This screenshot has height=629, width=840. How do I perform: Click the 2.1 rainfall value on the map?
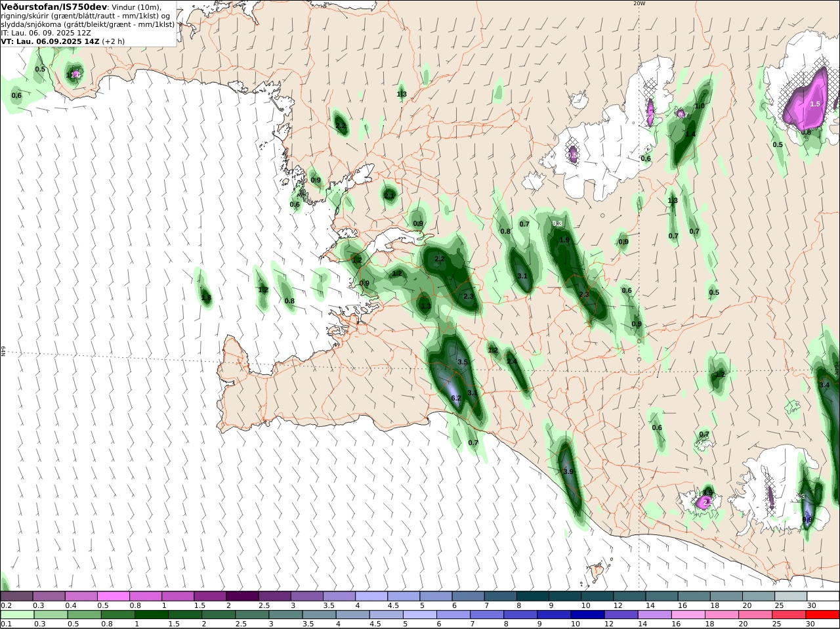pos(389,195)
